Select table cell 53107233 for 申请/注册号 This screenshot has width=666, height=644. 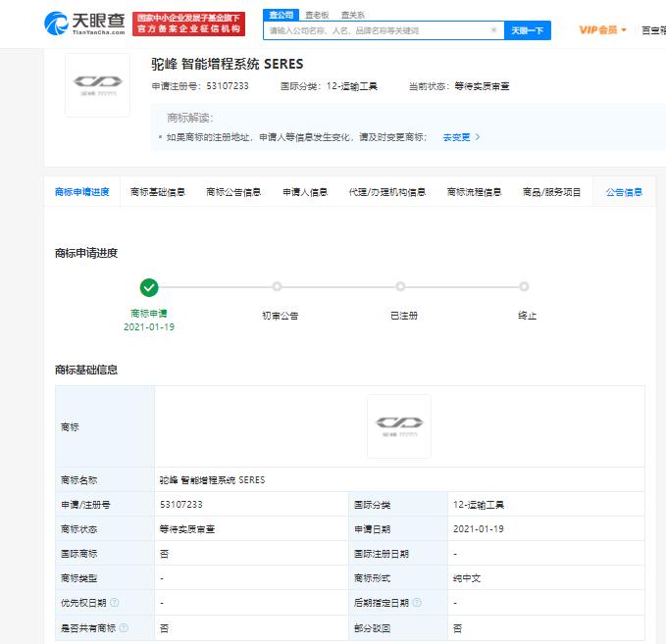point(181,505)
